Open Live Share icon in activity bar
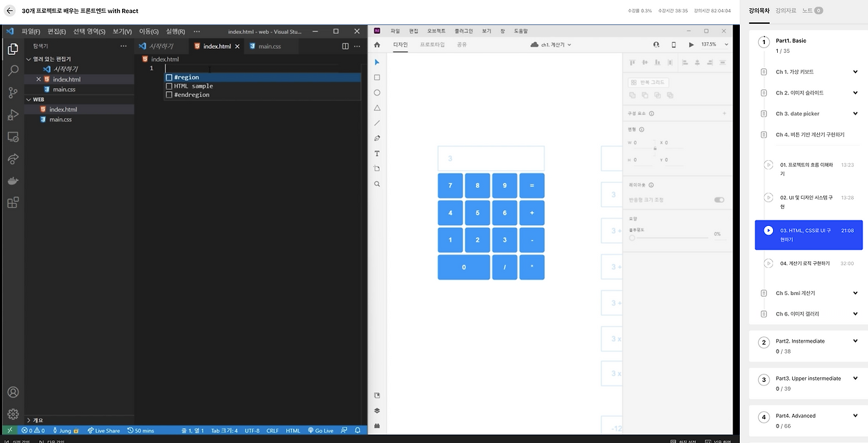The height and width of the screenshot is (443, 868). 13,159
